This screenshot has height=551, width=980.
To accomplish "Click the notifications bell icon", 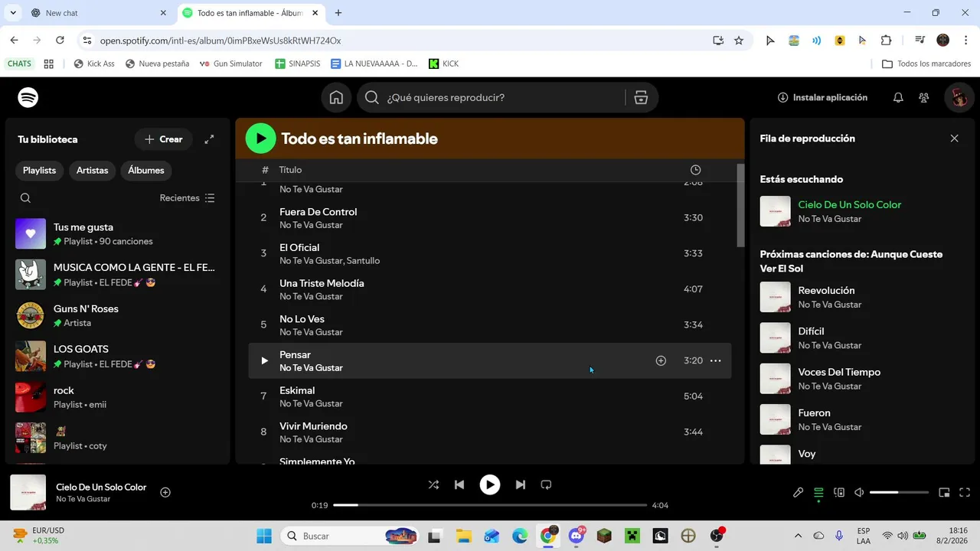I will point(898,97).
